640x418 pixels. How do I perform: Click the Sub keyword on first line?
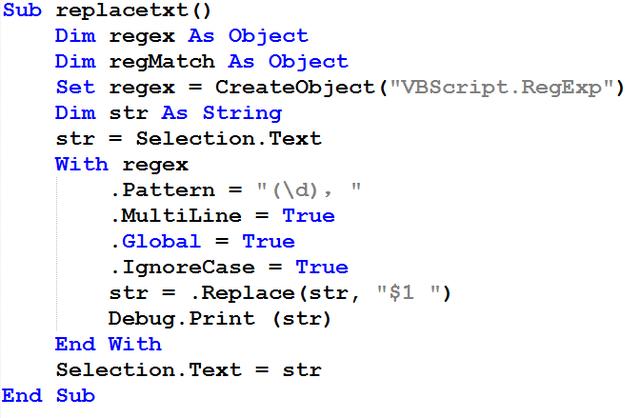click(x=21, y=11)
